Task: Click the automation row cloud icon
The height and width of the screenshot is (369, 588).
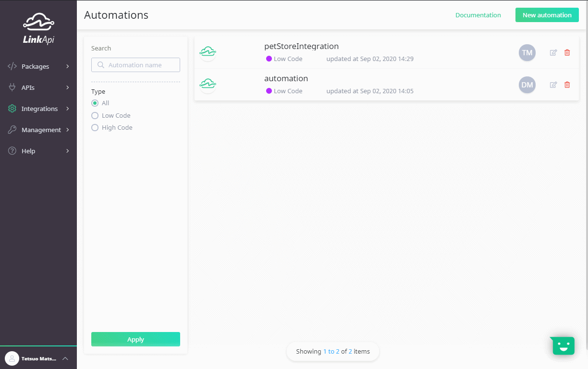Action: coord(208,84)
